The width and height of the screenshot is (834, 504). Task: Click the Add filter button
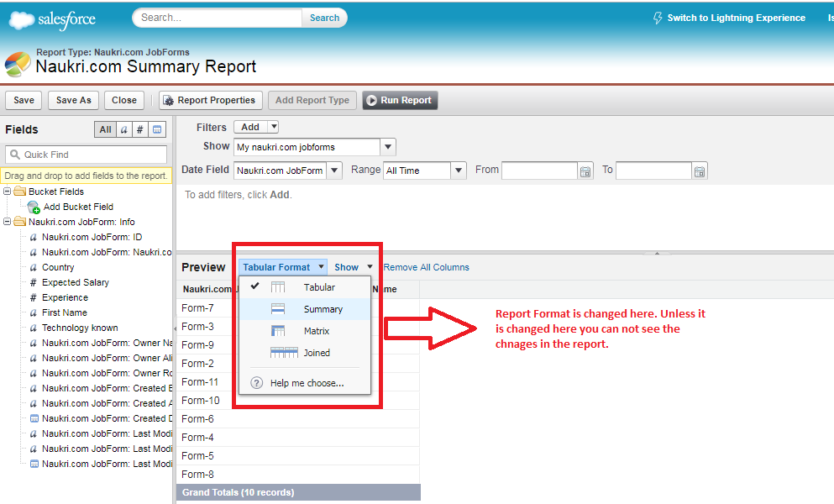pos(250,127)
